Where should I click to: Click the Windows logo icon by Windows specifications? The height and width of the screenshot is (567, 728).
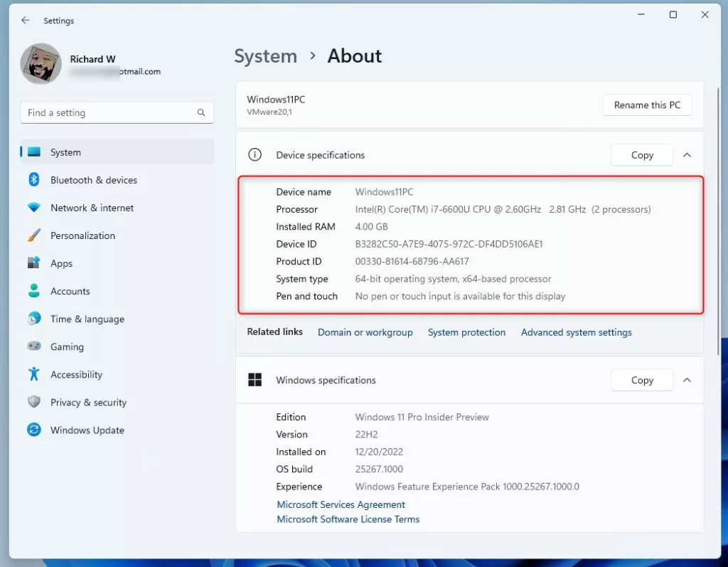coord(255,380)
